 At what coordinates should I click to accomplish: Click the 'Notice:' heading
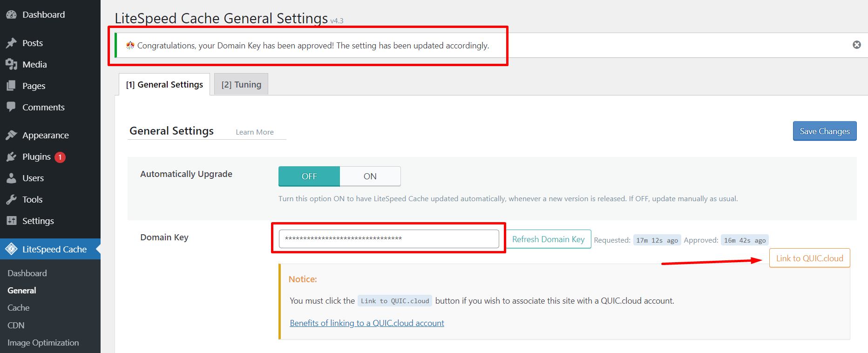(303, 279)
